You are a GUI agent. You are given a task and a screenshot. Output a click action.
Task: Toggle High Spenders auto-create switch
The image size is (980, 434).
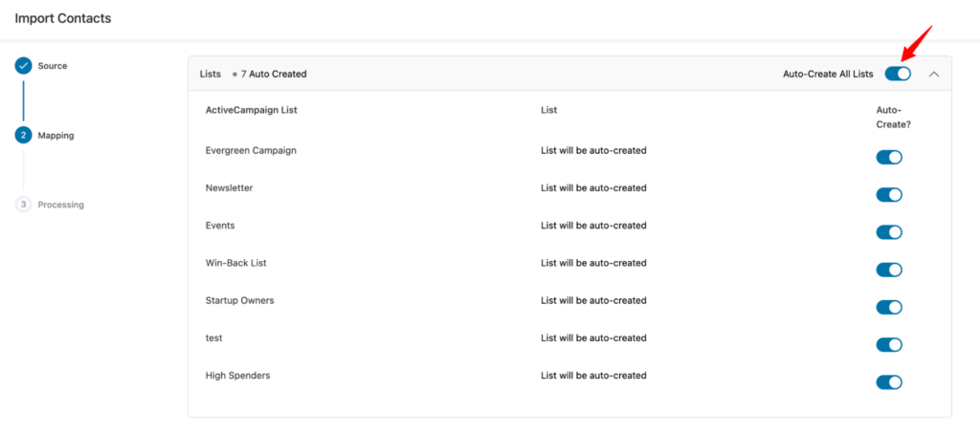click(889, 382)
